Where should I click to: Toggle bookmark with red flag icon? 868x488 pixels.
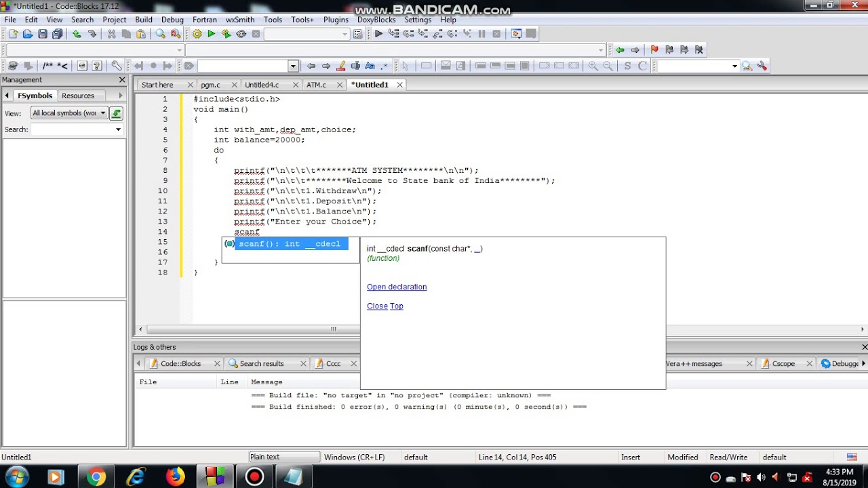pos(654,49)
